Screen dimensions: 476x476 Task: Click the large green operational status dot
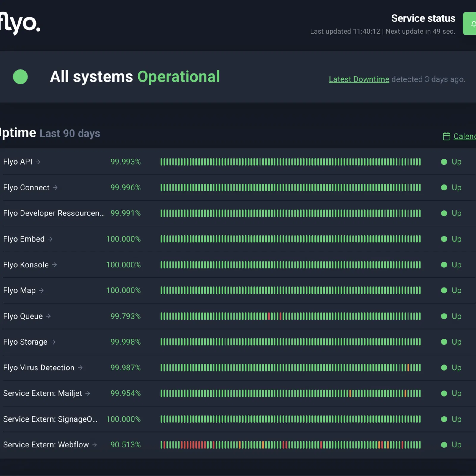coord(20,77)
